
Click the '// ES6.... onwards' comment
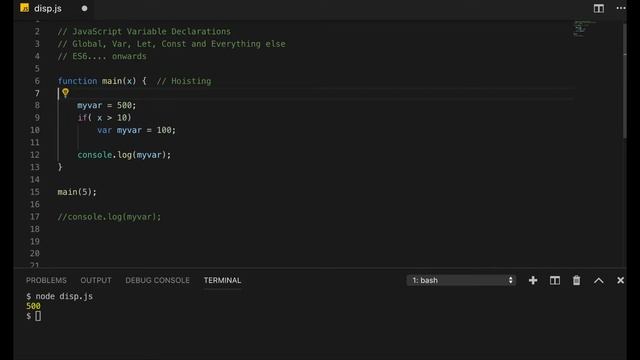102,56
